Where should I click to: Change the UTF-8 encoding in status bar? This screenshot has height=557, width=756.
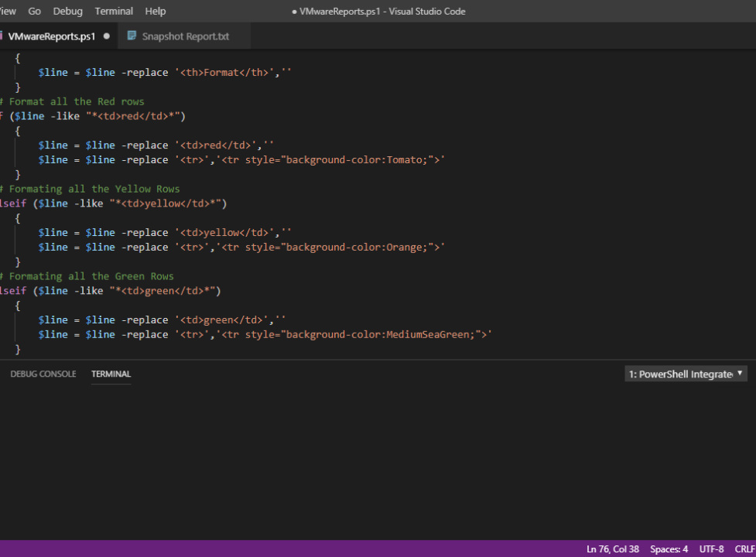[x=711, y=548]
